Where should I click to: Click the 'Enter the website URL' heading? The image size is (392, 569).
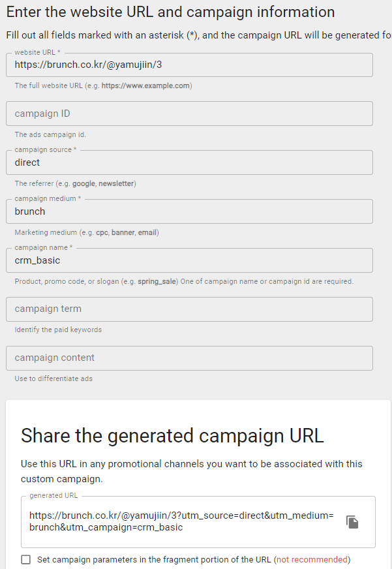[170, 12]
